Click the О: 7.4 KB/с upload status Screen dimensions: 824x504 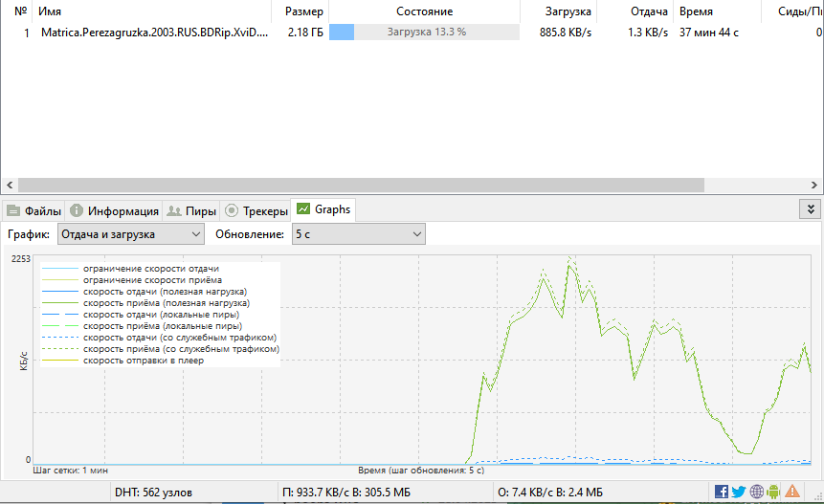point(550,493)
